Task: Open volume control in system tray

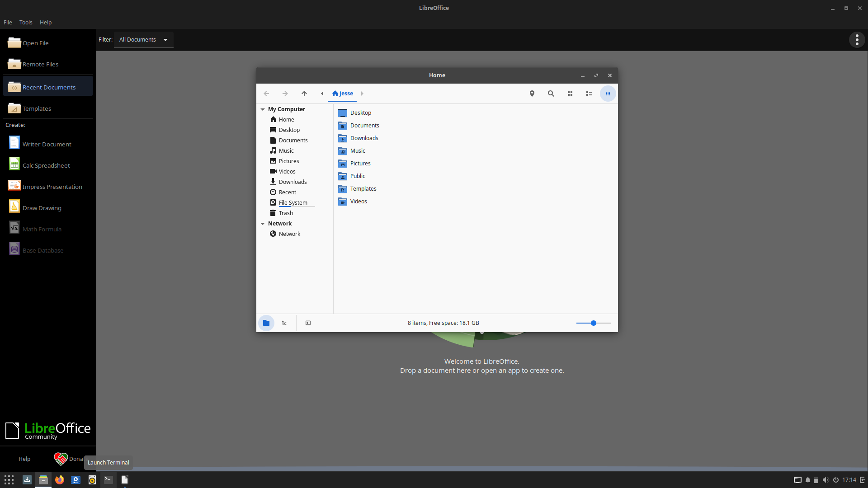Action: point(826,480)
